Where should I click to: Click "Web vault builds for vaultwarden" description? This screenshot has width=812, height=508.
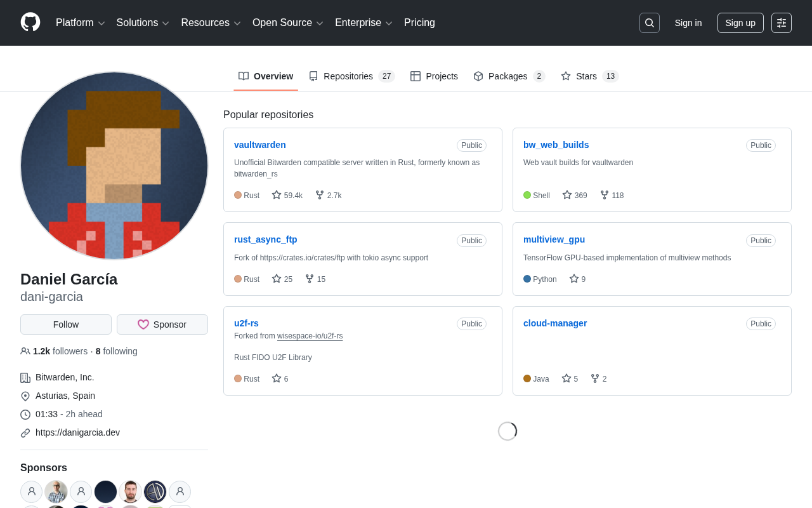pos(578,163)
